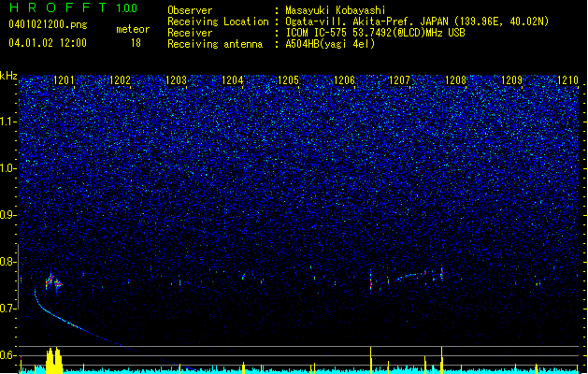Click the version number 1.0.0

click(x=126, y=8)
